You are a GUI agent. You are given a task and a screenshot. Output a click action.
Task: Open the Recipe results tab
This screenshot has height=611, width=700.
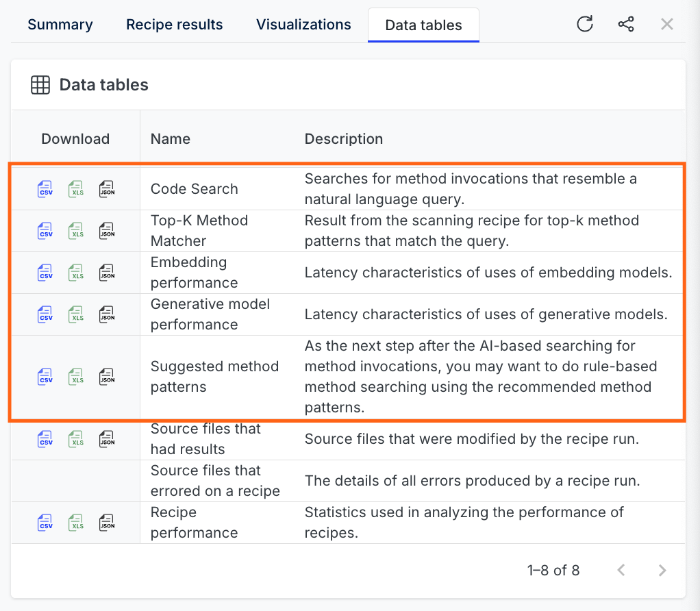[175, 25]
